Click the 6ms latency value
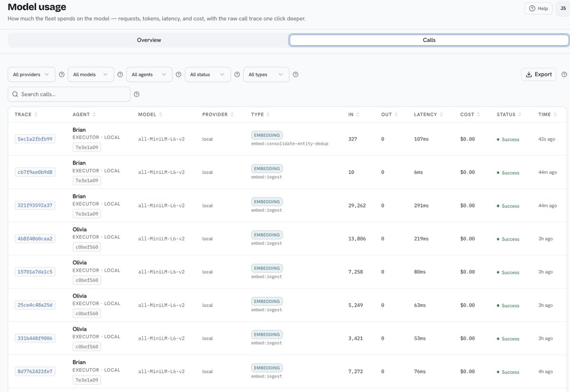The width and height of the screenshot is (570, 392). click(418, 172)
